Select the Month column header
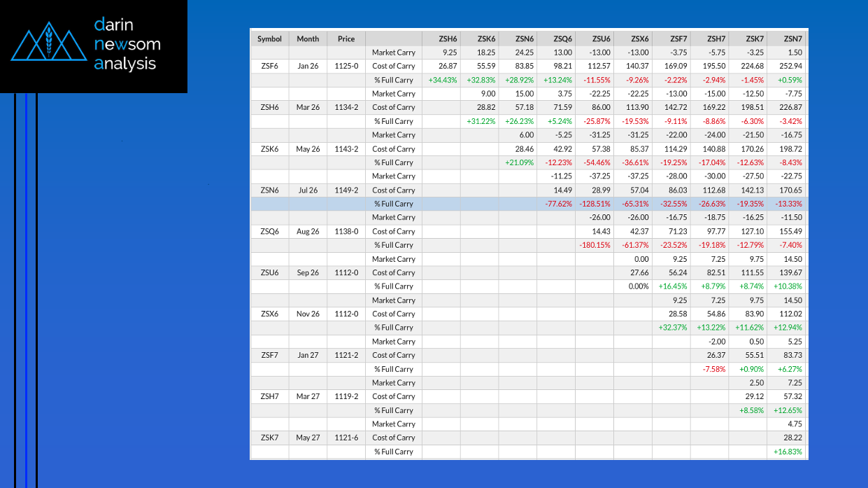Viewport: 868px width, 488px height. (308, 39)
